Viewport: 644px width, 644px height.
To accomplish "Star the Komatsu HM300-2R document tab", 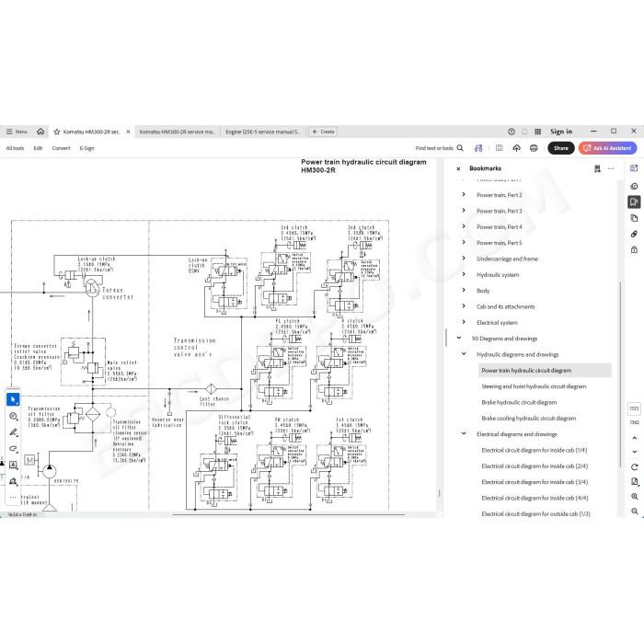I will [57, 132].
